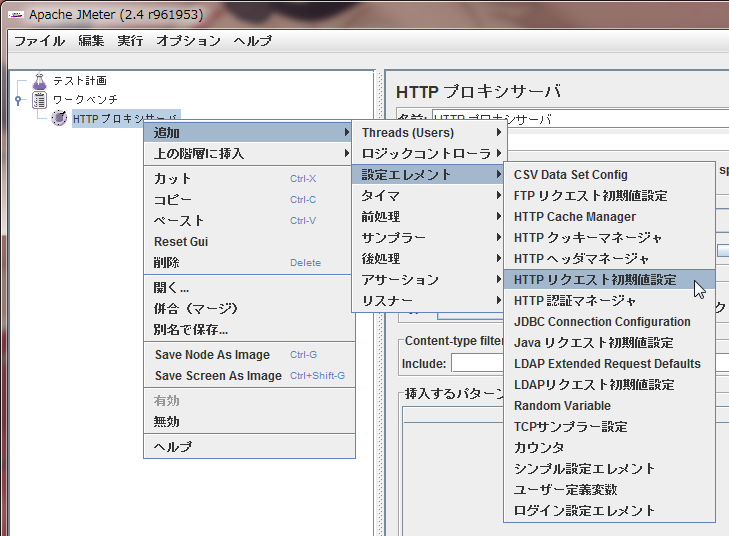The width and height of the screenshot is (729, 536).
Task: Select テスト計画 in the tree
Action: click(x=80, y=81)
